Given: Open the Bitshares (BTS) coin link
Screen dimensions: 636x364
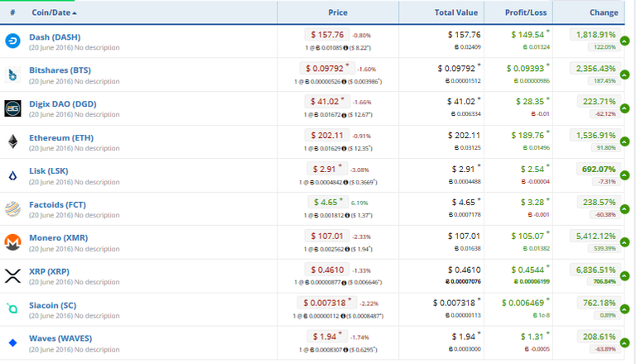Looking at the screenshot, I should pyautogui.click(x=60, y=70).
